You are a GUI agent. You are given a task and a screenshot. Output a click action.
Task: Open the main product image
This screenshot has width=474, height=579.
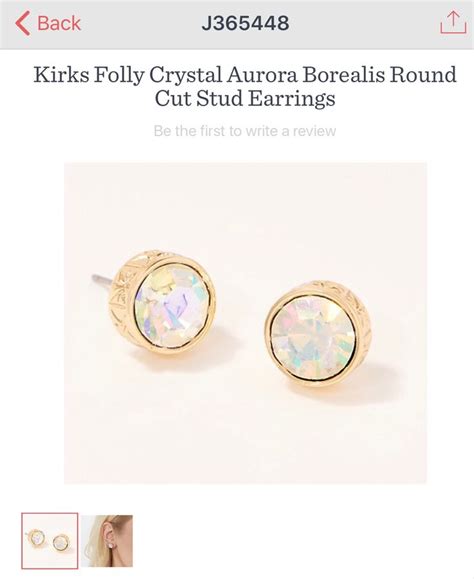click(245, 323)
